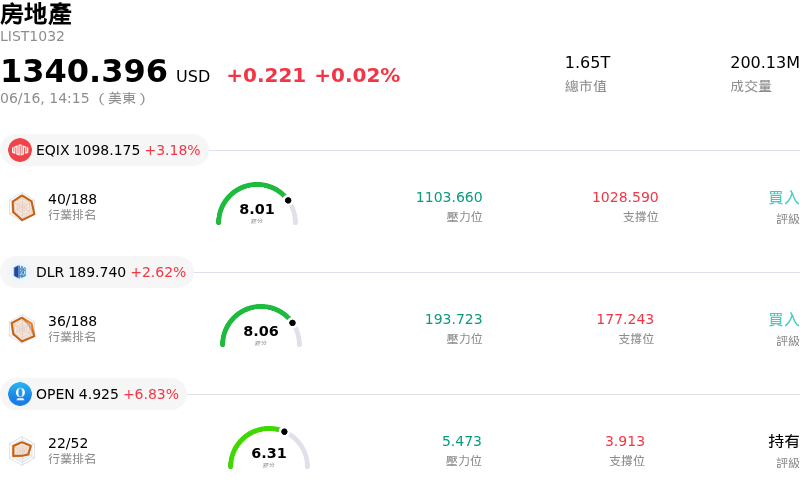The width and height of the screenshot is (800, 488).
Task: Open EQIX industry rank radar icon
Action: point(23,207)
